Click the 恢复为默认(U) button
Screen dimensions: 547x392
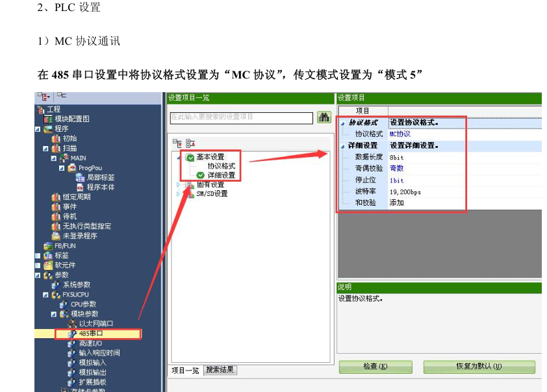pyautogui.click(x=479, y=367)
